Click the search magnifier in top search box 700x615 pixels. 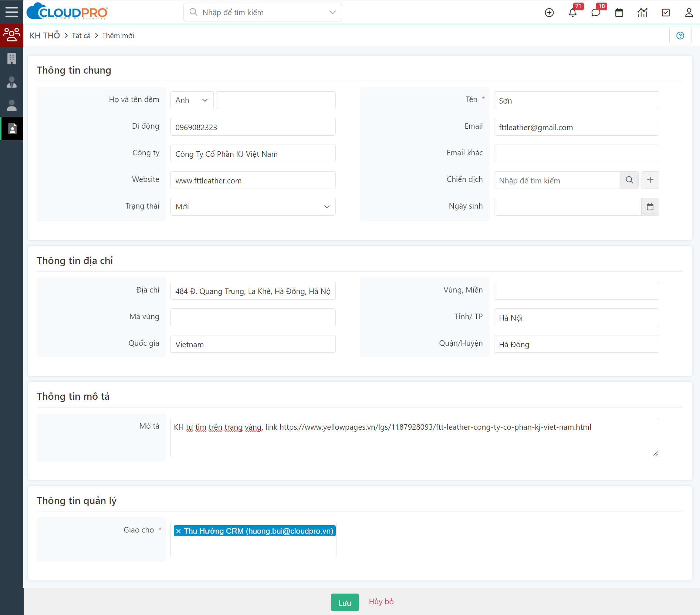[193, 12]
